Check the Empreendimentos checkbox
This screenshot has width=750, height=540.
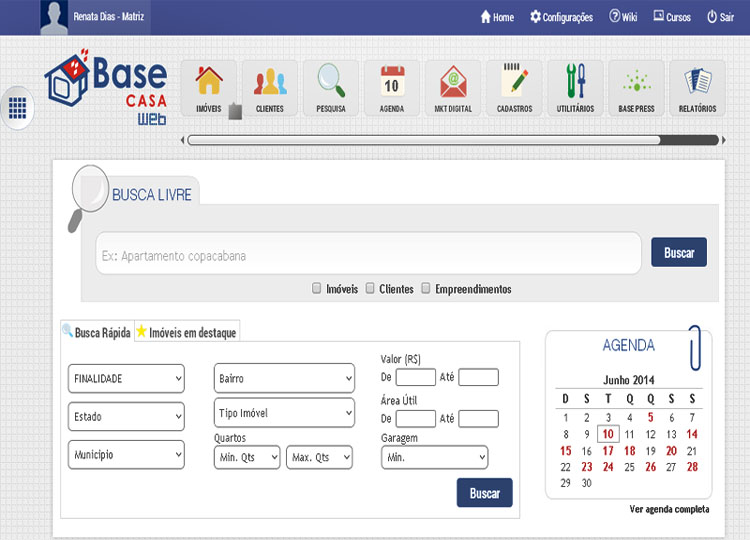coord(426,288)
